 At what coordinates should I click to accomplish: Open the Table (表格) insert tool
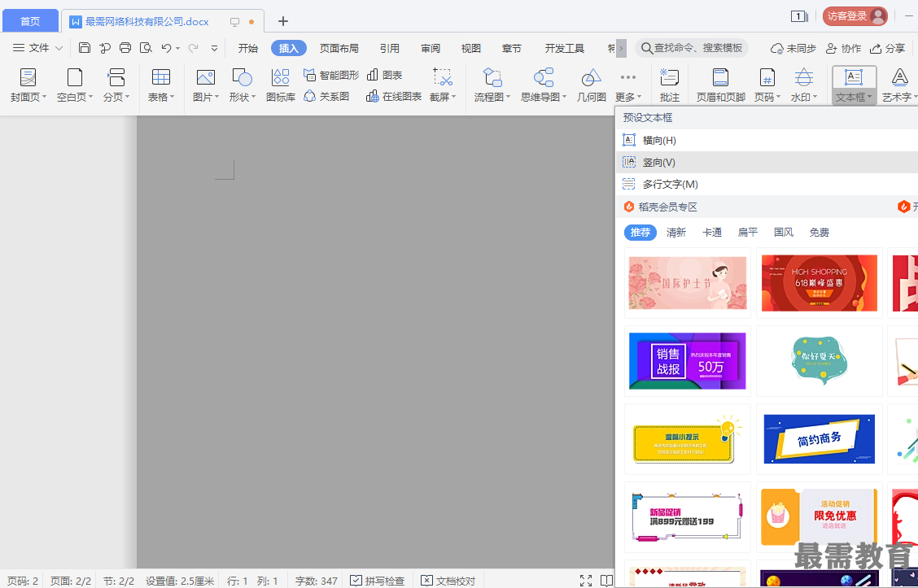(x=160, y=85)
